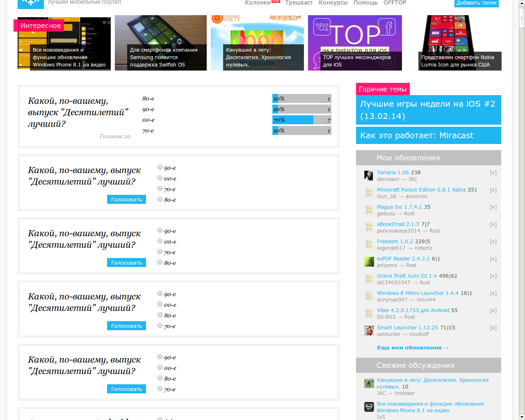525x420 pixels.
Task: Click the Superman avatar beside the Windows Phone 8.1 discussion
Action: [x=369, y=407]
